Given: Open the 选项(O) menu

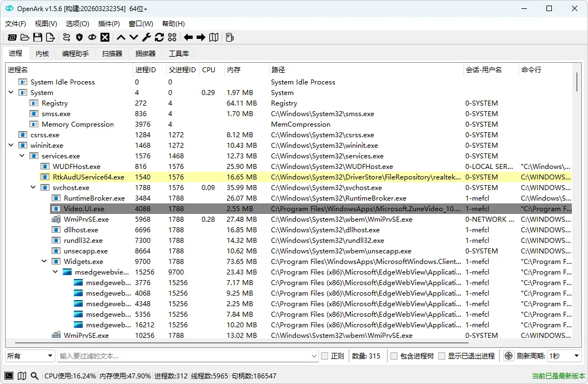Looking at the screenshot, I should pyautogui.click(x=77, y=24).
